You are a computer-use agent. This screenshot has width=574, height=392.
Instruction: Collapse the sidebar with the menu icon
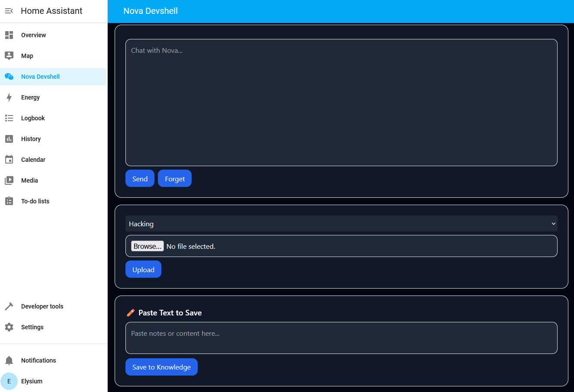[x=9, y=10]
